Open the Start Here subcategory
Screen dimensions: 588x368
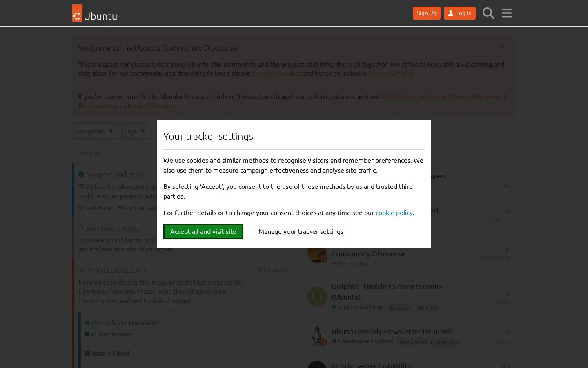95,208
